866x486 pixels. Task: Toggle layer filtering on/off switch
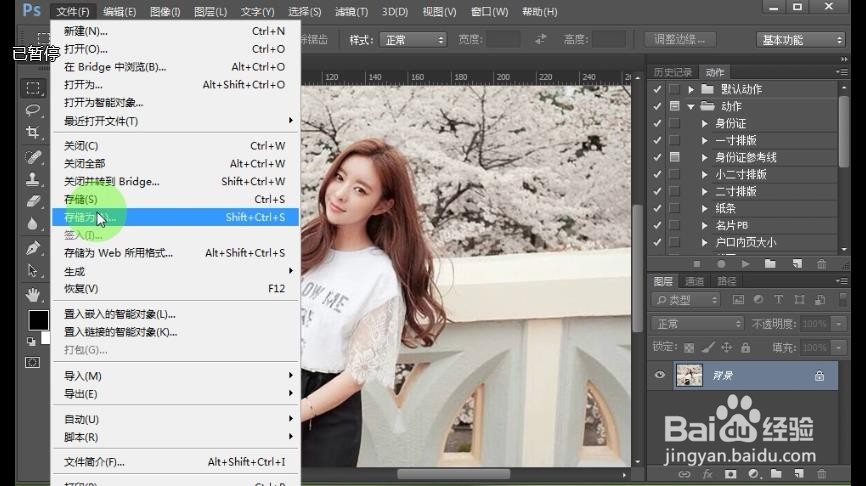[x=842, y=299]
